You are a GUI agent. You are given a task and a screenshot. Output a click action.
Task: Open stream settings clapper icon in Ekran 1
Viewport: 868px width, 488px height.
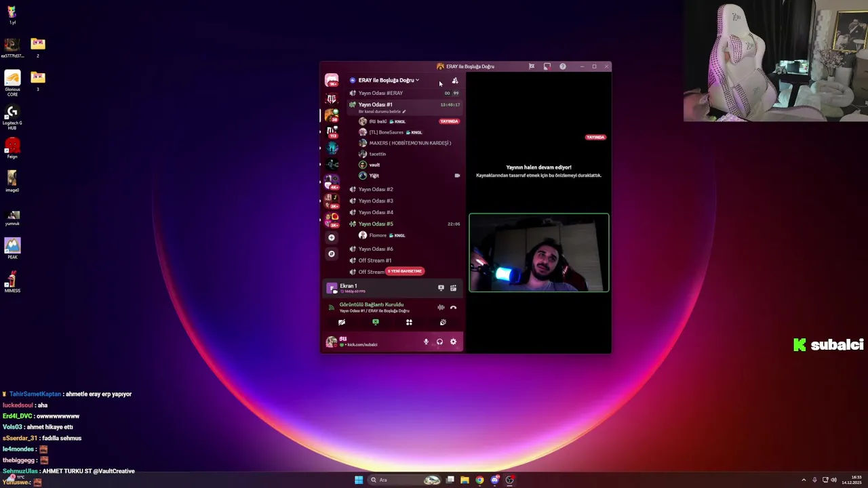453,288
